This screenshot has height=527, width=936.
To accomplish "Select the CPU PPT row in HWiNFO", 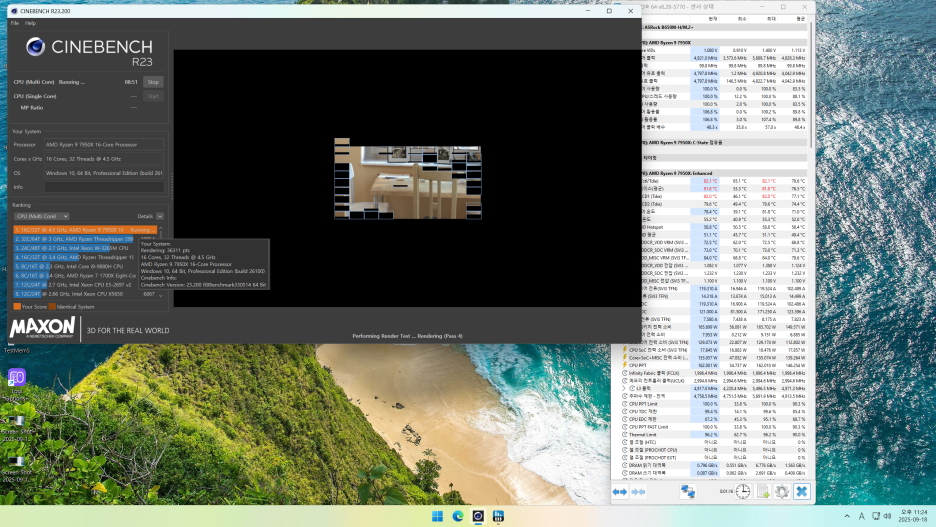I will click(715, 365).
